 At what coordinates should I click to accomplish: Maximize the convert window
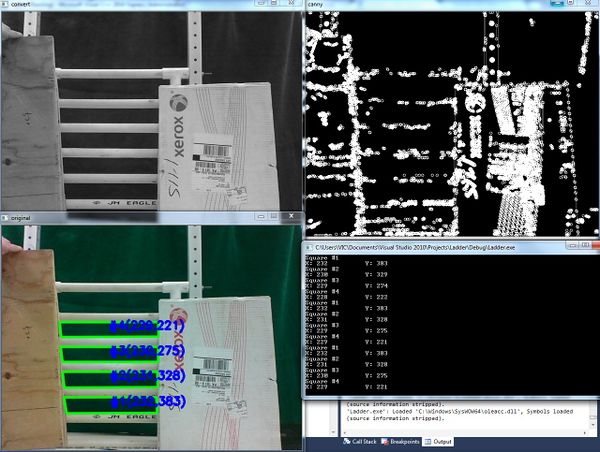pyautogui.click(x=274, y=3)
